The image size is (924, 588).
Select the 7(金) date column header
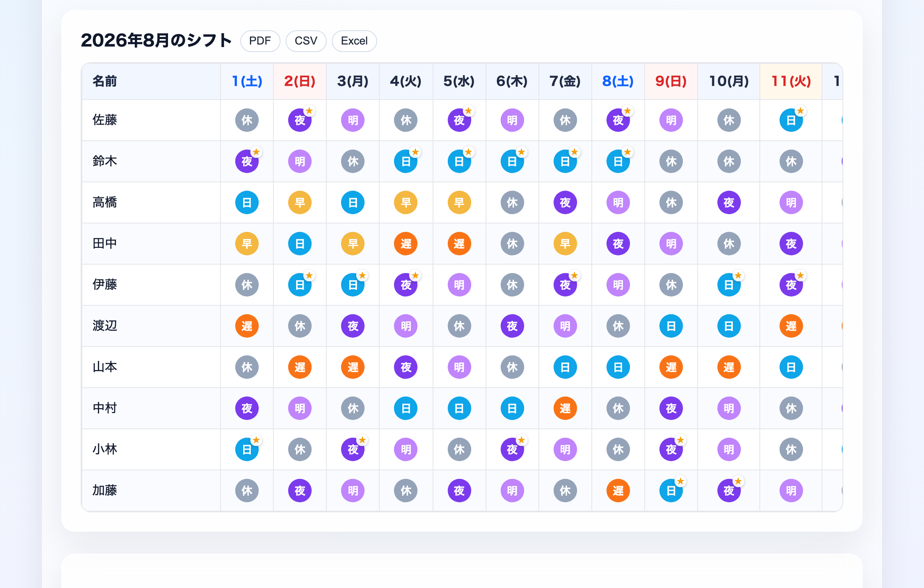point(565,81)
